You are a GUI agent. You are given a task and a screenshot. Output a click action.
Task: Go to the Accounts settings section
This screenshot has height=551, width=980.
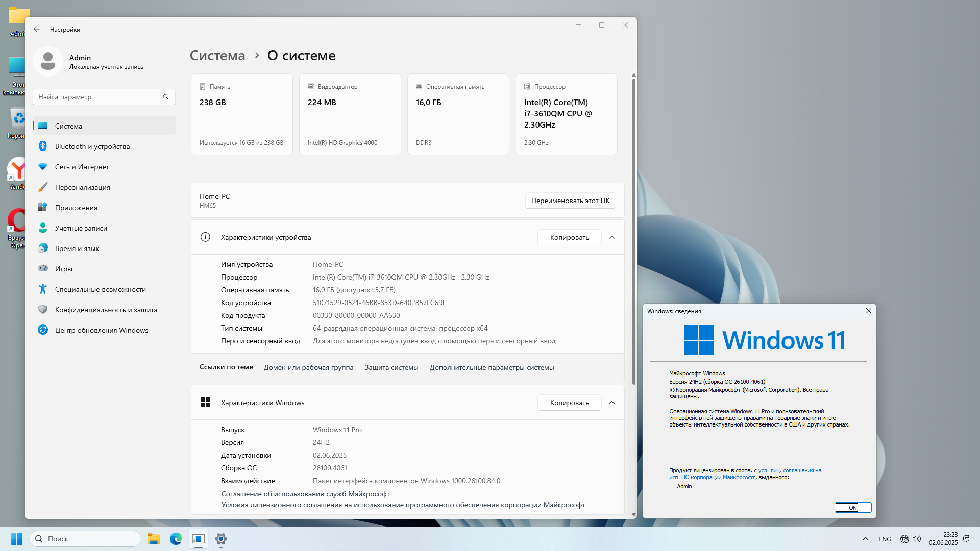[x=81, y=228]
